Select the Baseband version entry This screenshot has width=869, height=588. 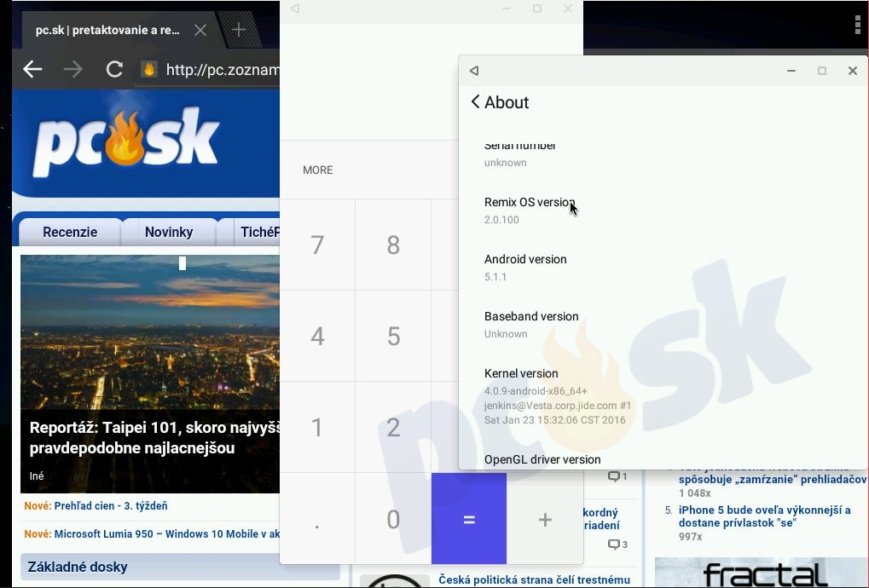pyautogui.click(x=663, y=325)
